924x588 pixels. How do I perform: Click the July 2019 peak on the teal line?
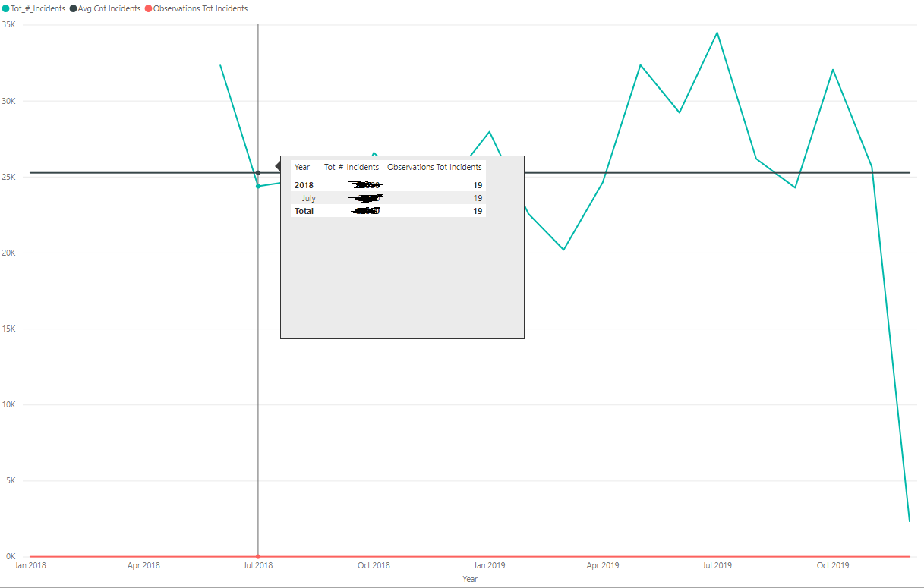pyautogui.click(x=717, y=33)
